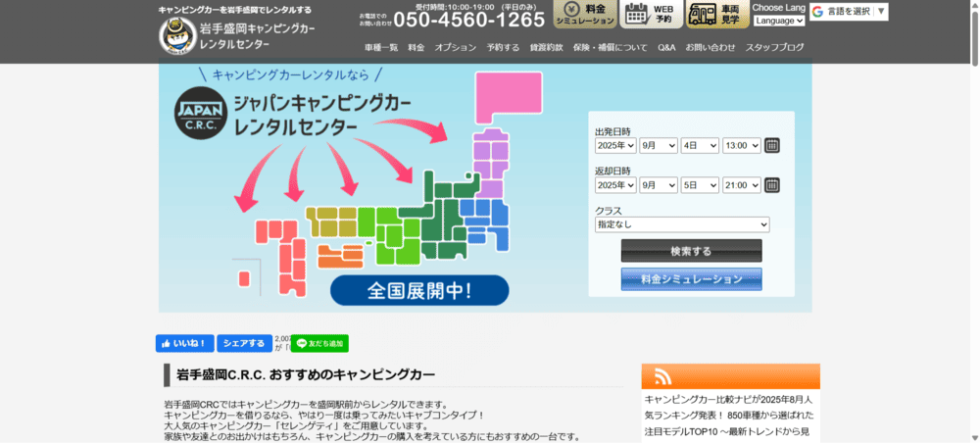Open the スタッフブログ menu item
The width and height of the screenshot is (980, 443).
point(774,47)
